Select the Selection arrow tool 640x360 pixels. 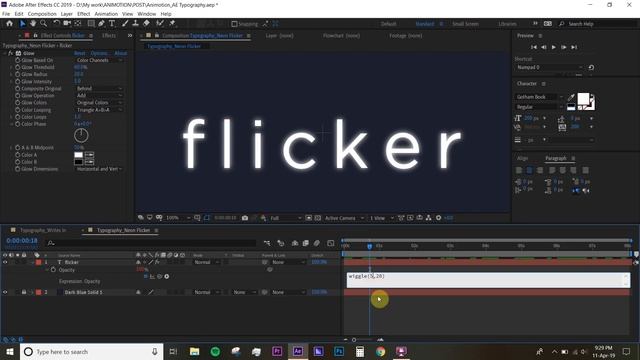[22, 24]
